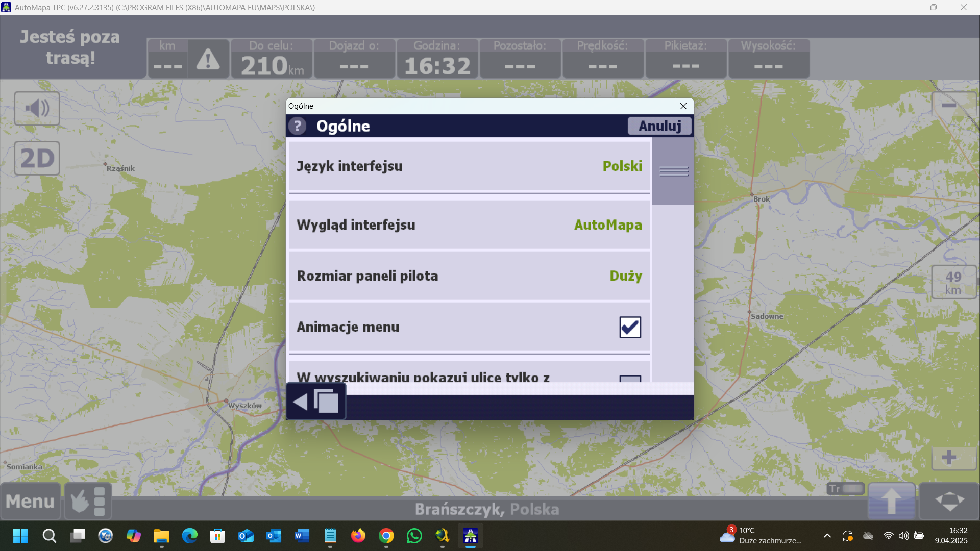Open the Wygląd interfejsu setting

pos(470,225)
